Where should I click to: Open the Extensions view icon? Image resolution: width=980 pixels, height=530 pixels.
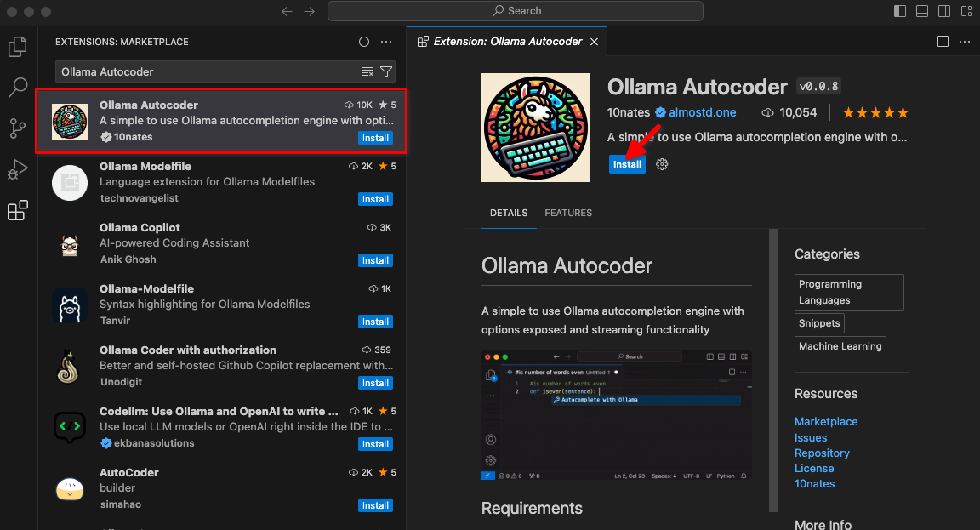(18, 211)
